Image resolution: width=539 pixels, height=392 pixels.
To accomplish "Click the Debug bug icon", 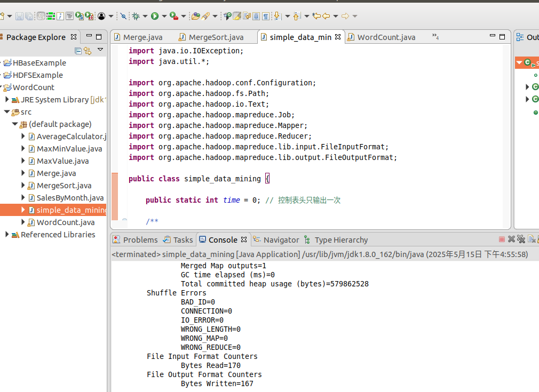I will [136, 17].
